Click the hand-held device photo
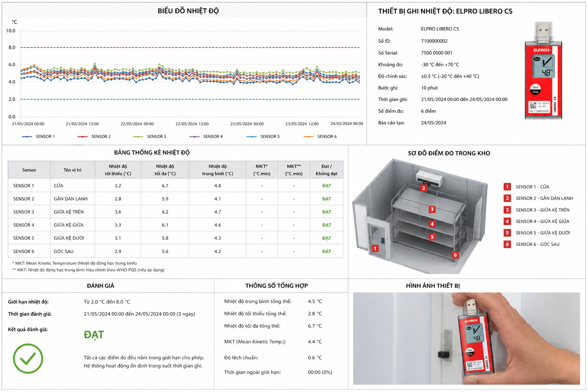 click(x=466, y=338)
